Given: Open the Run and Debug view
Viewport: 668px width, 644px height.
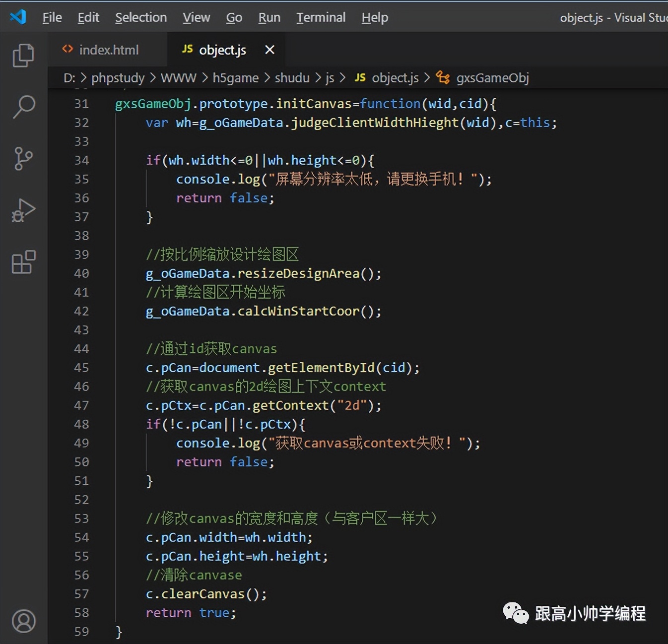Looking at the screenshot, I should (23, 210).
